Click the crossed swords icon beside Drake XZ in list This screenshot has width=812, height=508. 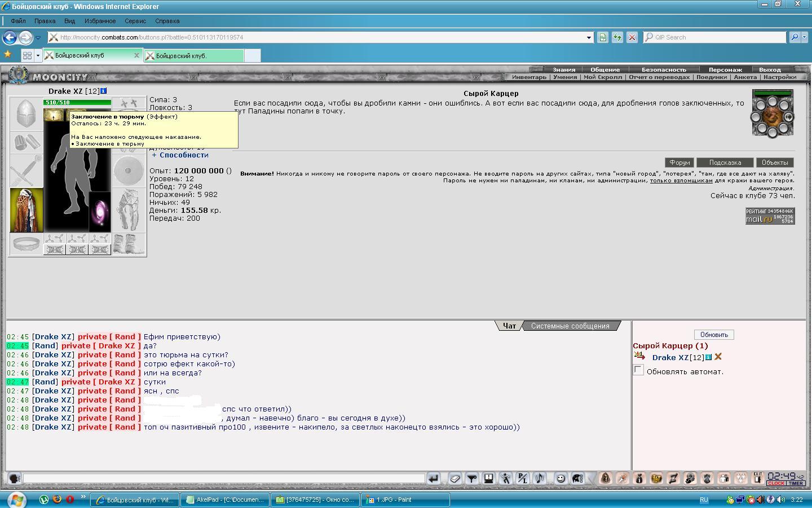tap(718, 357)
